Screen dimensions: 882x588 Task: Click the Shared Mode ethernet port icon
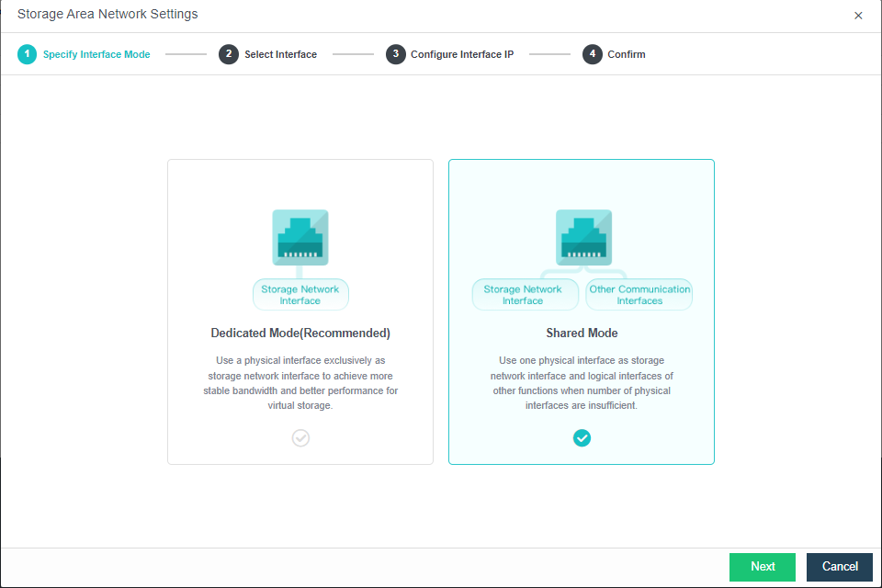point(583,238)
